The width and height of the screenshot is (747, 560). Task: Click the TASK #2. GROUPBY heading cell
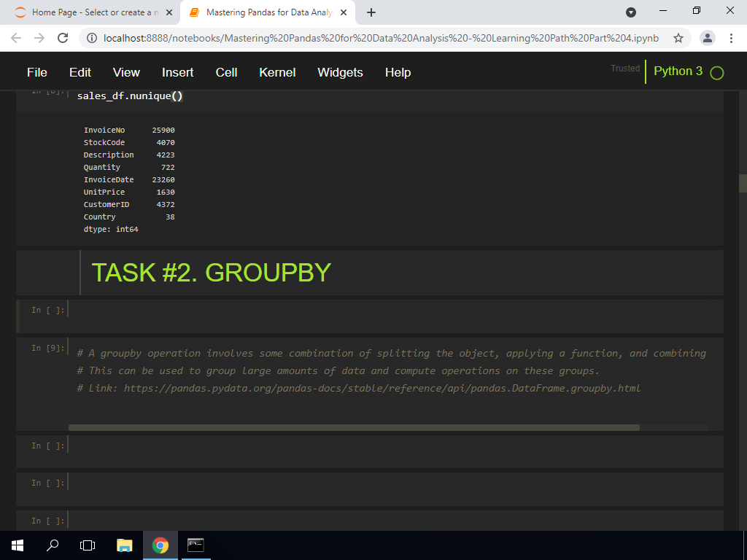(370, 273)
